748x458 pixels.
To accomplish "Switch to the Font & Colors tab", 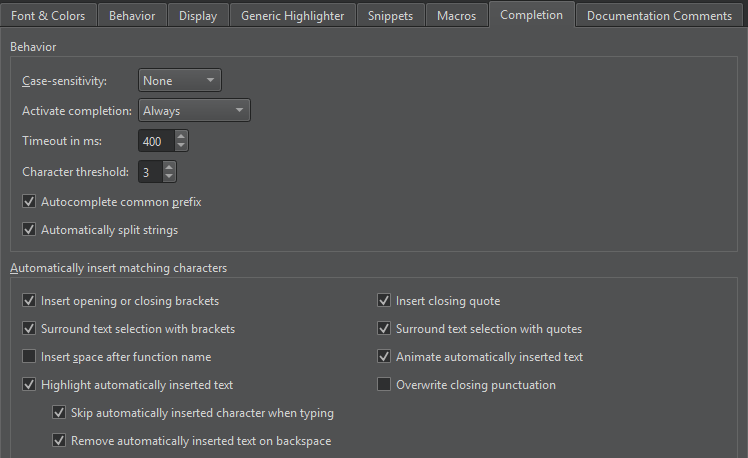I will point(49,15).
